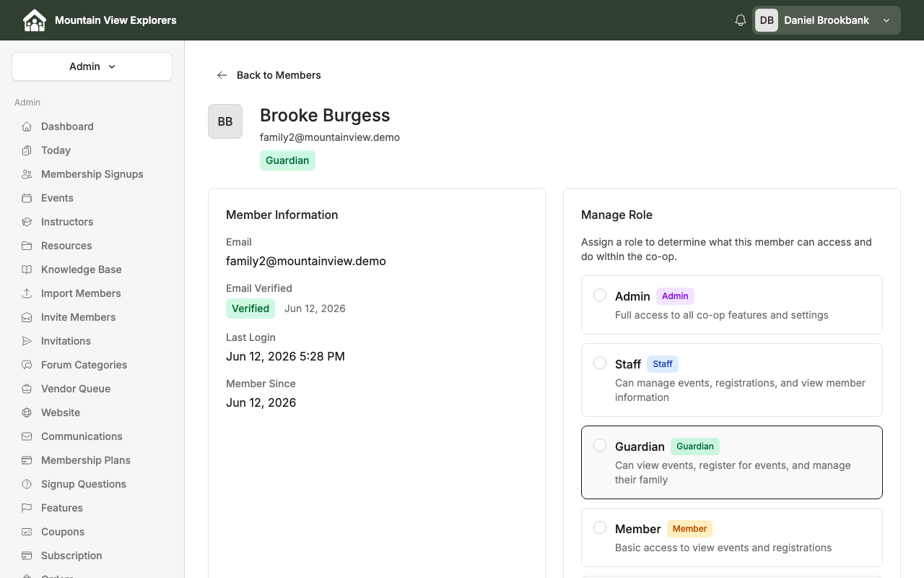The height and width of the screenshot is (578, 924).
Task: Expand the Daniel Brookbank user menu chevron
Action: (x=886, y=20)
